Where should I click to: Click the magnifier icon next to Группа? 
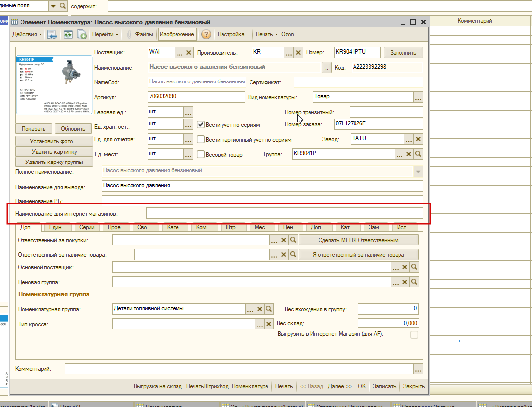click(x=418, y=154)
